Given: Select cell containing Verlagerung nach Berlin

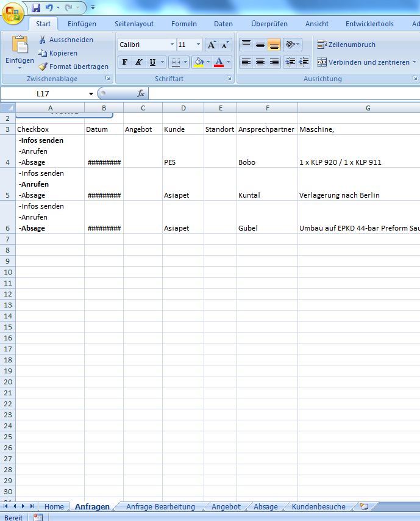Looking at the screenshot, I should click(x=359, y=184).
